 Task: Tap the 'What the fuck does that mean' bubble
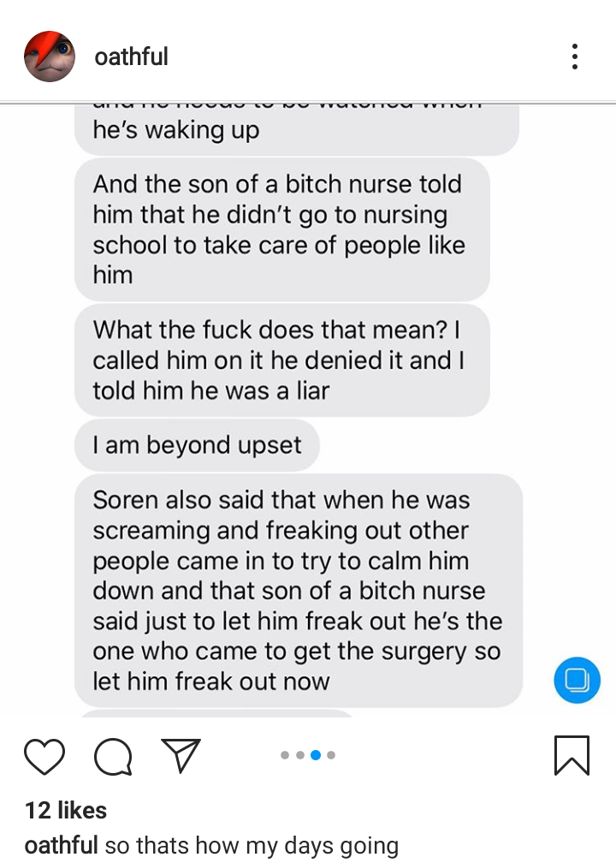(282, 360)
